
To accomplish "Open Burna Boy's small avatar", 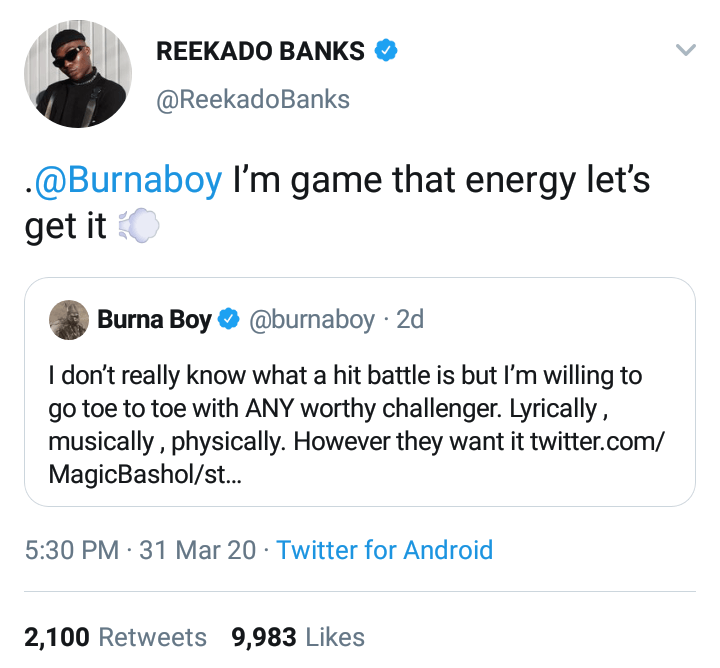I will point(69,320).
